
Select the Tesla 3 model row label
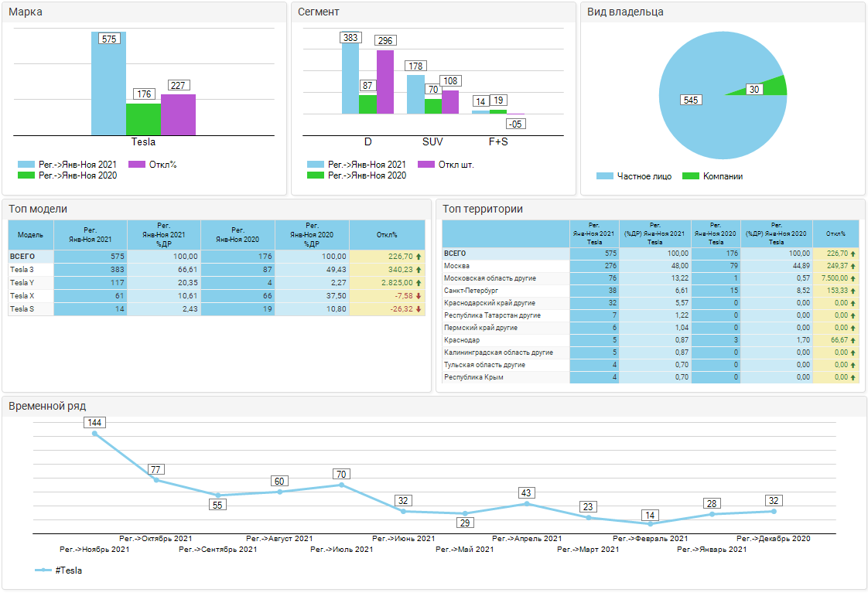click(22, 270)
